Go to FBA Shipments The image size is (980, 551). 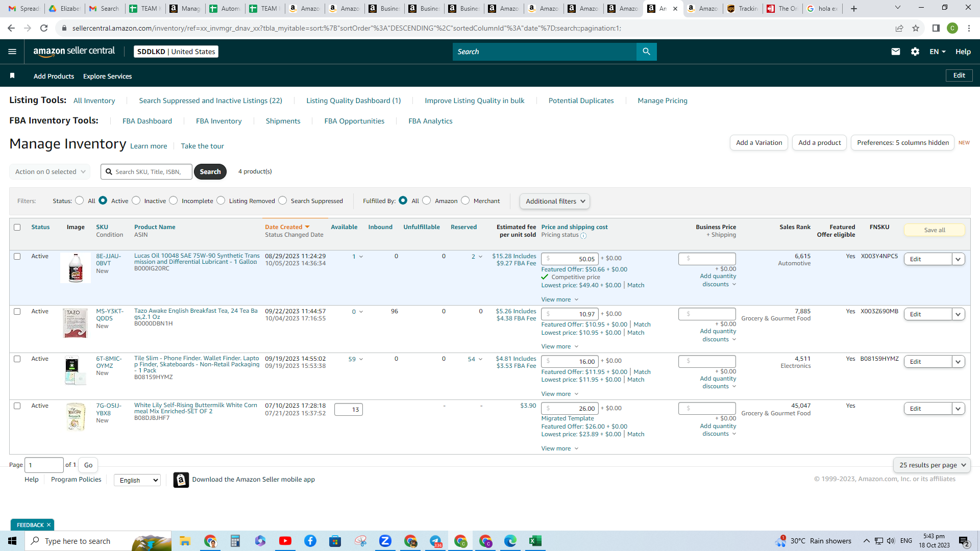[x=283, y=121]
